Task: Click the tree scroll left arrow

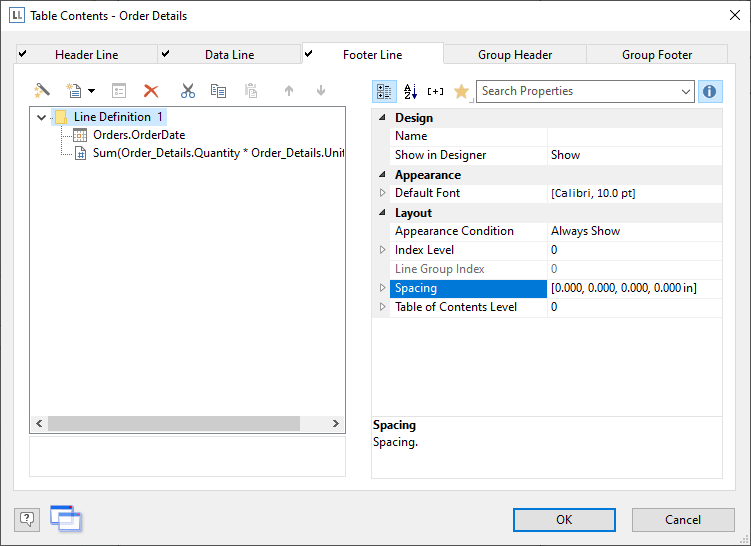Action: coord(39,423)
